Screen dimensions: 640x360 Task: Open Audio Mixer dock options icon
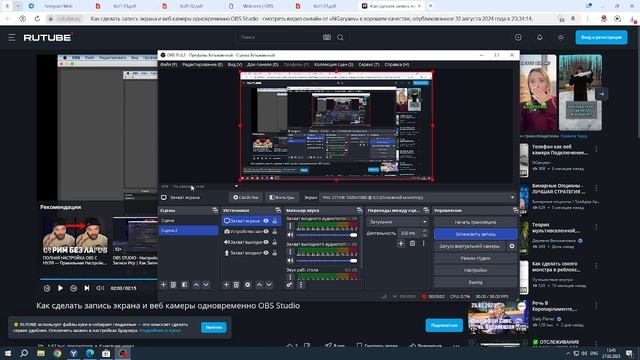359,210
